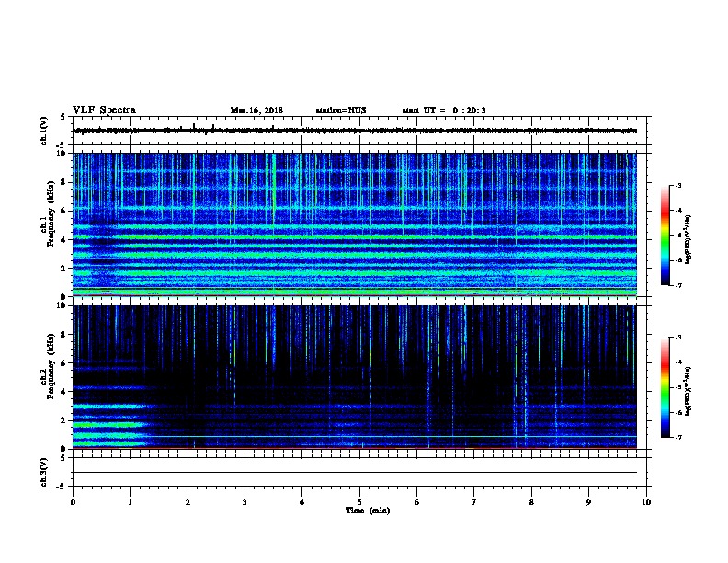Click the "start UT = 0 : 20: 3" text
The width and height of the screenshot is (728, 563).
[444, 110]
